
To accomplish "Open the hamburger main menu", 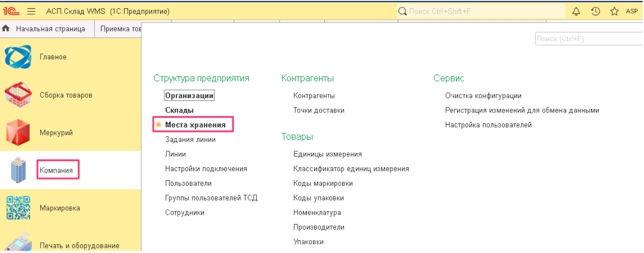I will tap(31, 11).
